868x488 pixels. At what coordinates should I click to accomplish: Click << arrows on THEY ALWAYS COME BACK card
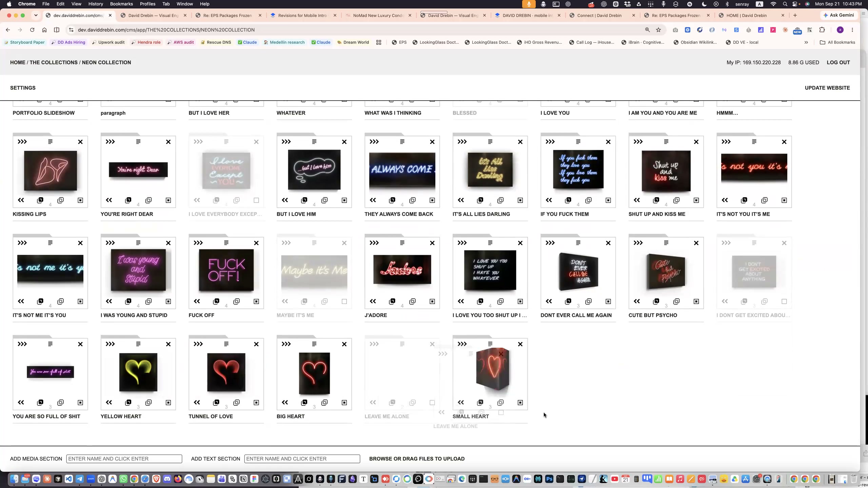click(x=373, y=200)
